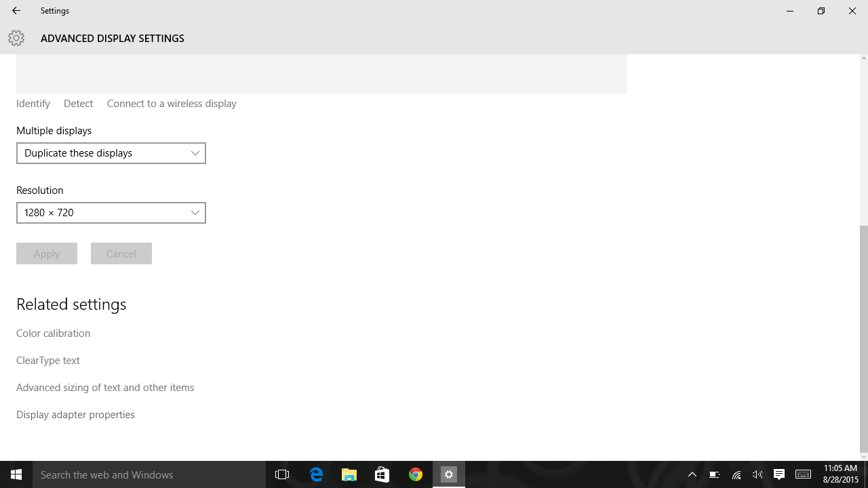Open Color calibration settings
Screen dimensions: 868x488
[x=54, y=333]
